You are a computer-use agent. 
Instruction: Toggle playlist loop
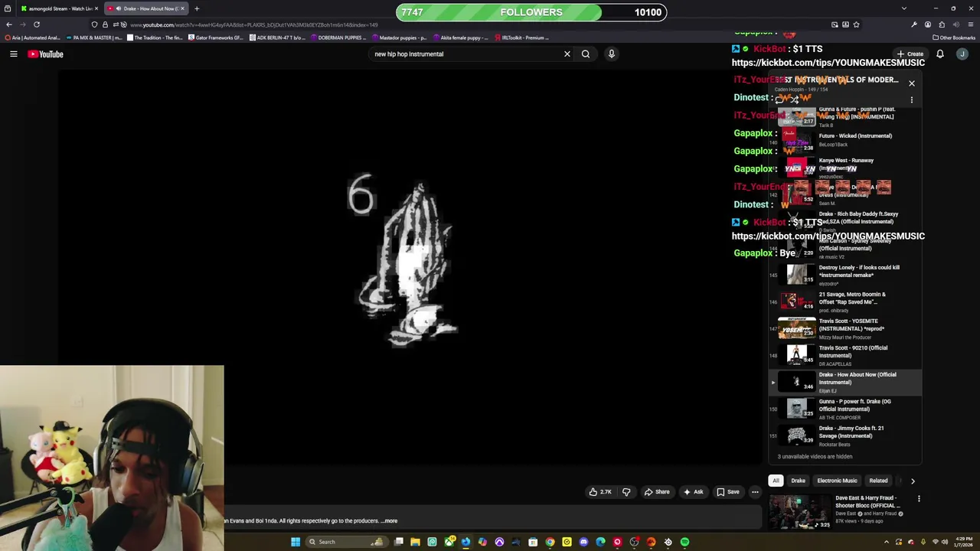(x=780, y=100)
